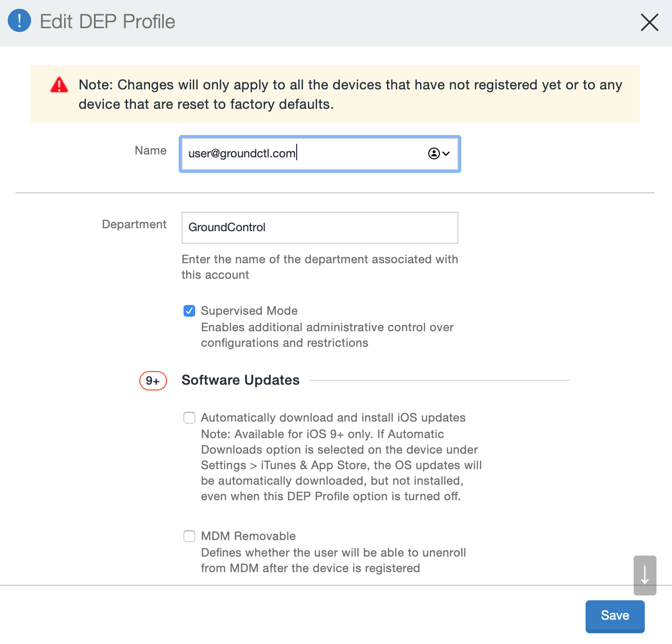Close the Edit DEP Profile dialog

click(x=649, y=22)
